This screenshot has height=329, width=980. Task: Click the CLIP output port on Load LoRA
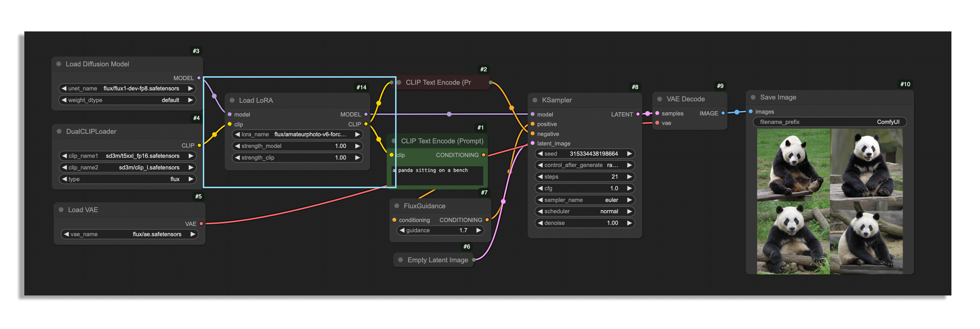point(366,124)
